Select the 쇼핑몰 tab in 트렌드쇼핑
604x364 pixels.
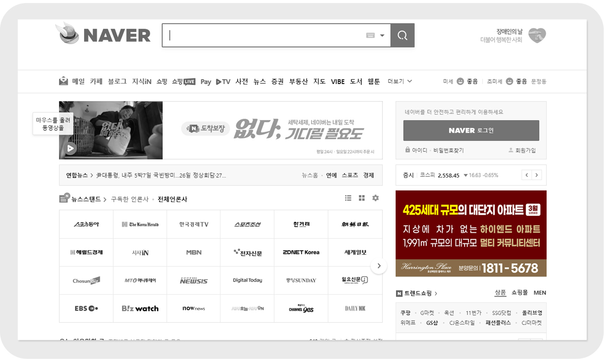(x=519, y=293)
